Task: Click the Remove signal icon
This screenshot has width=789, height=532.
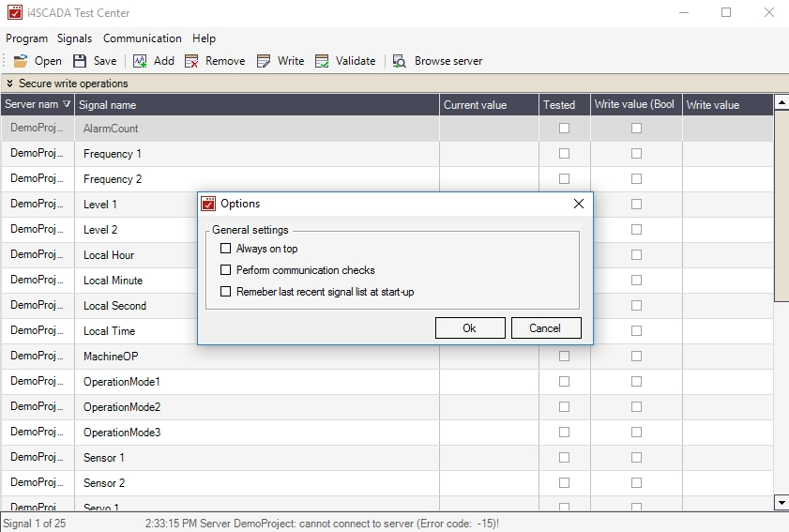Action: click(x=191, y=61)
